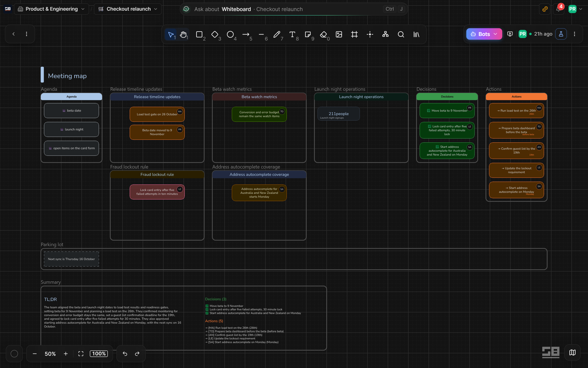588x368 pixels.
Task: Go back with the left chevron
Action: (14, 34)
